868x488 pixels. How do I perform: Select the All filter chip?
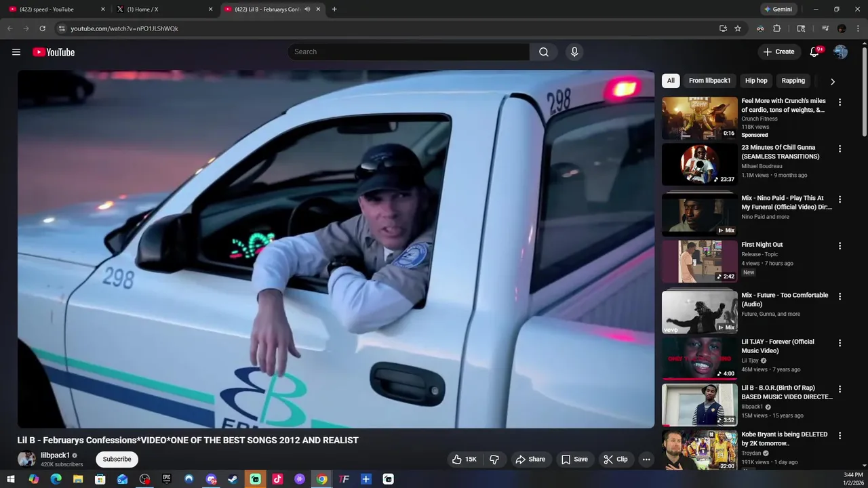[x=671, y=81]
